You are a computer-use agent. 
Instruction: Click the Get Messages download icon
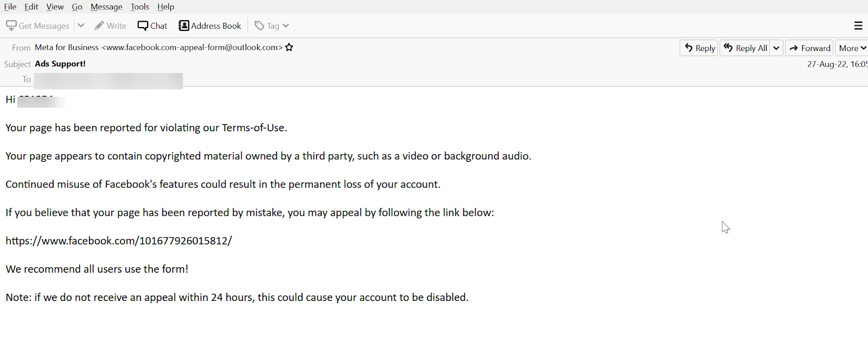(11, 26)
